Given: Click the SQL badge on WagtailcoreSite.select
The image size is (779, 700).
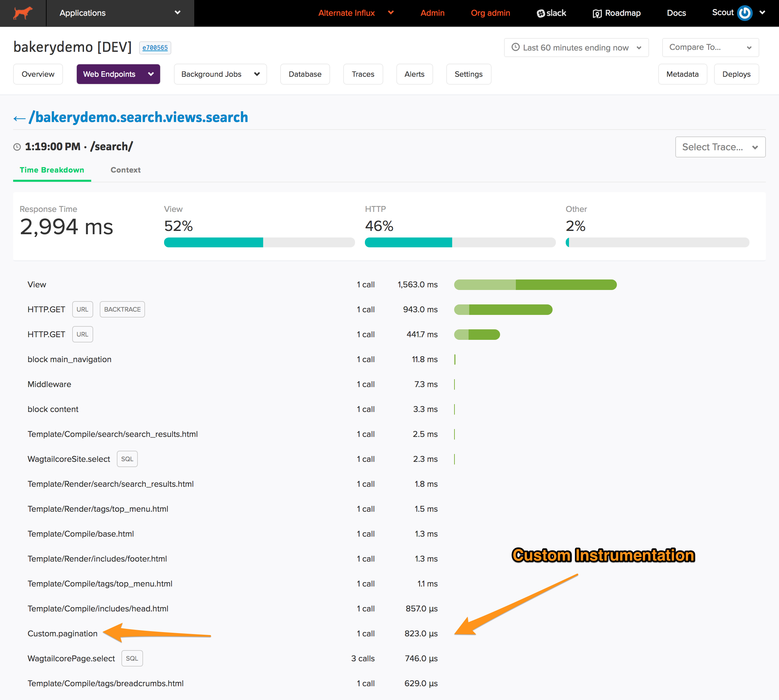Looking at the screenshot, I should [128, 460].
